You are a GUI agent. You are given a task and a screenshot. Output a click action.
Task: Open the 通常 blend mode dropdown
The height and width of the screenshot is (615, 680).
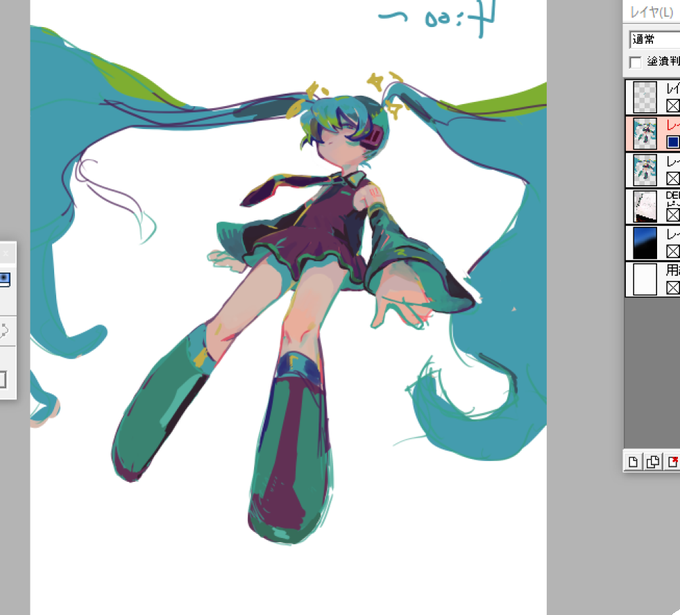pos(655,39)
